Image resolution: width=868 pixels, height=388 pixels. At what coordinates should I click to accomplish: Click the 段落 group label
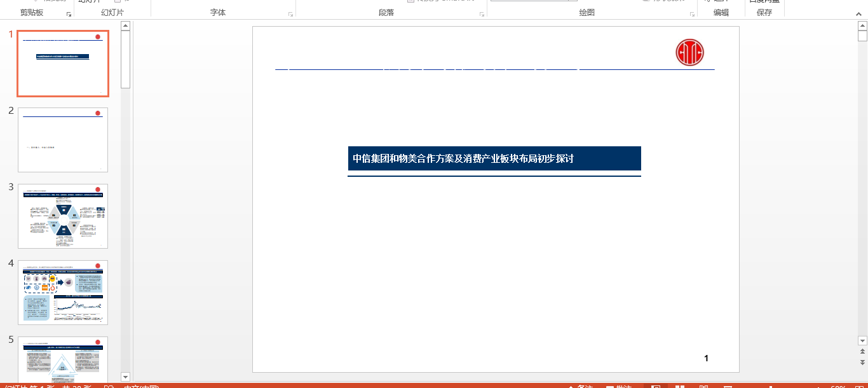click(x=386, y=13)
